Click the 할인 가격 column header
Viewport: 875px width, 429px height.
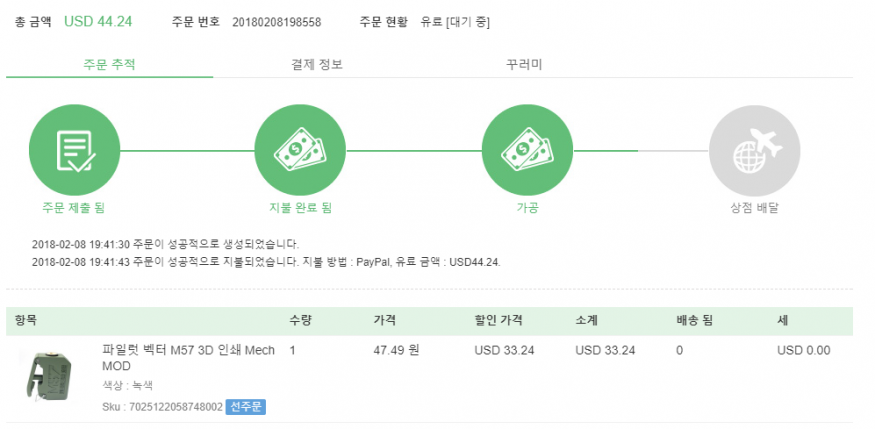coord(498,321)
